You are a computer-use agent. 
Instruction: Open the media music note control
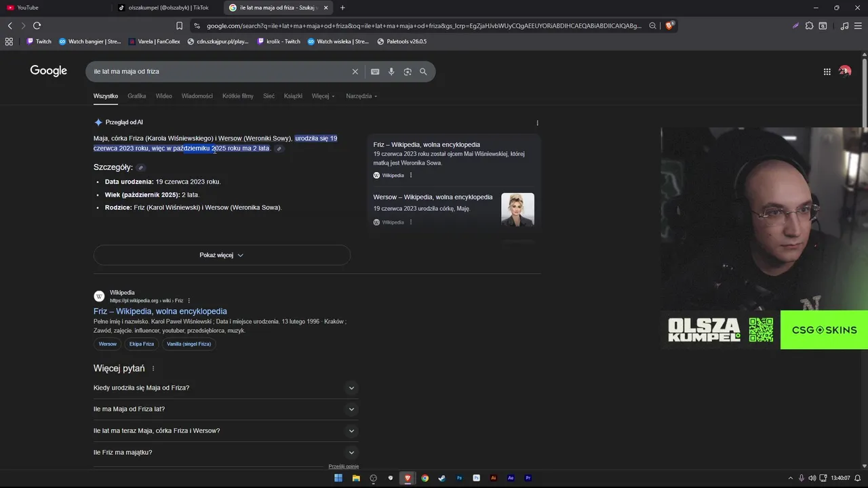point(844,26)
